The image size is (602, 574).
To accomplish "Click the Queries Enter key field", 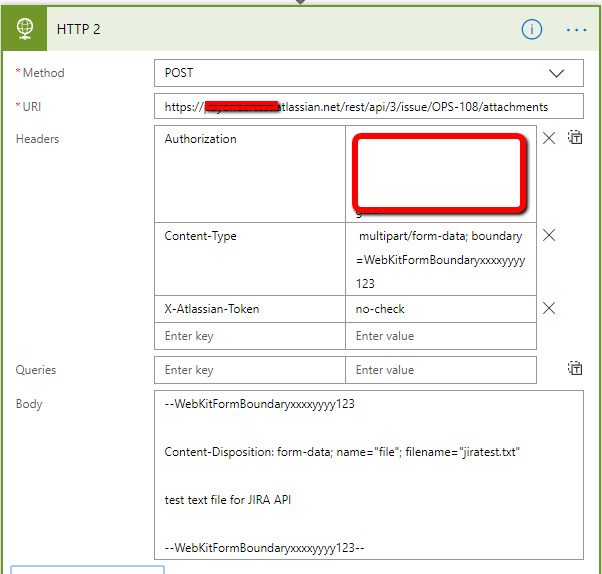I will pyautogui.click(x=250, y=370).
